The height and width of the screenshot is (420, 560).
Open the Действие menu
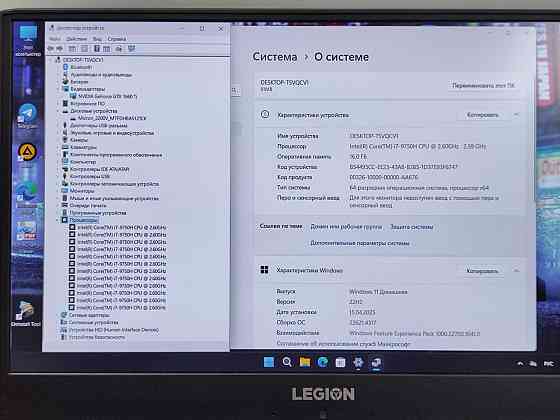[x=76, y=39]
